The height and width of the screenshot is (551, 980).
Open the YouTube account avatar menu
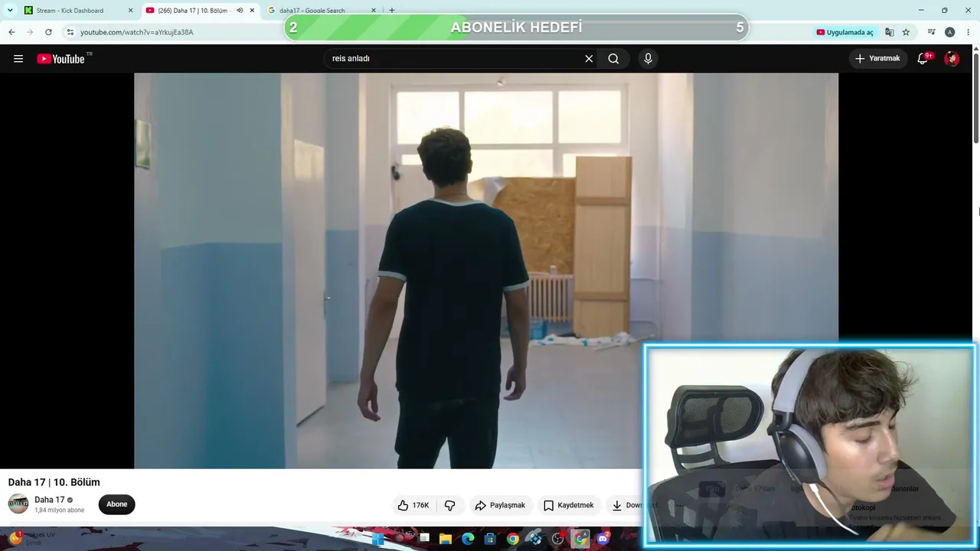(952, 59)
